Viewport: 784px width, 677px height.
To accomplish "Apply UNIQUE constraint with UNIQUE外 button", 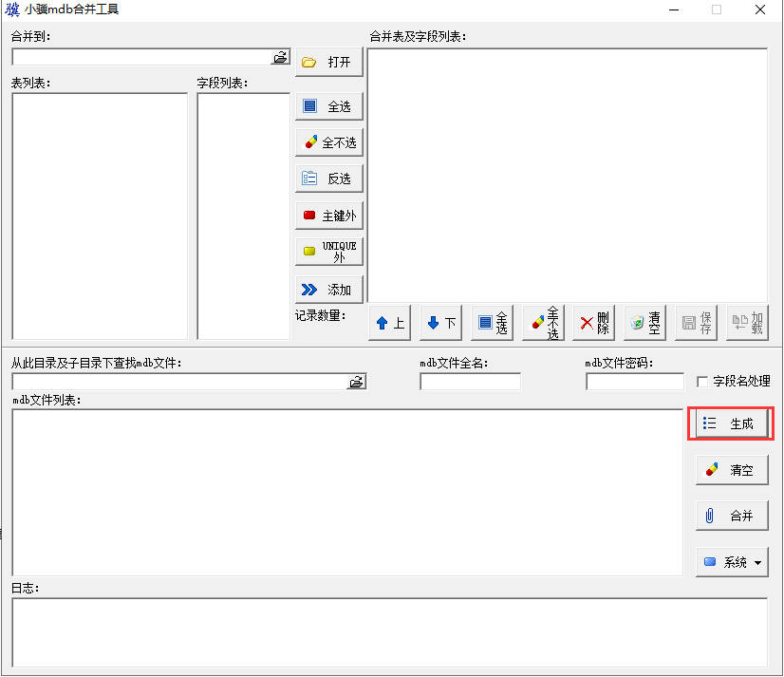I will [x=329, y=251].
